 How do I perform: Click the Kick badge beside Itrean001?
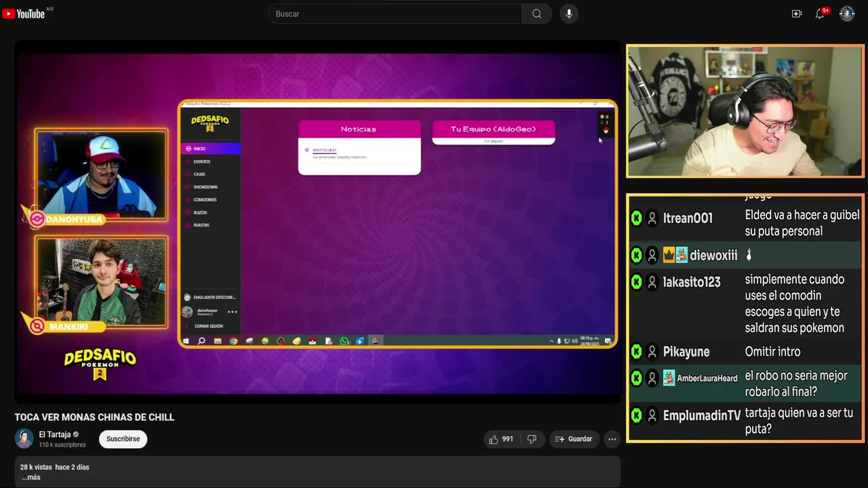click(x=636, y=218)
